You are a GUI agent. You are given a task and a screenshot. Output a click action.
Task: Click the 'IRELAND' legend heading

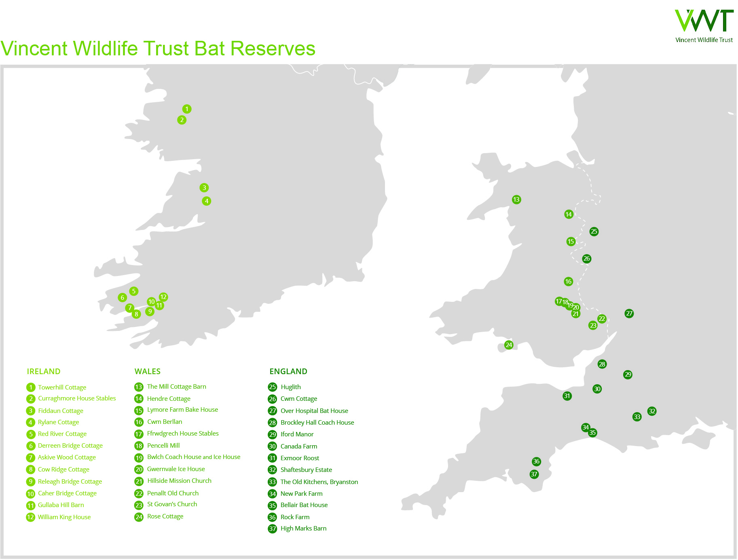click(x=44, y=372)
